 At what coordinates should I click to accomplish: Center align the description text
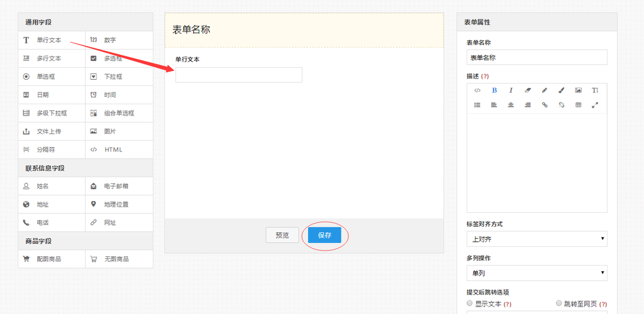(x=511, y=105)
